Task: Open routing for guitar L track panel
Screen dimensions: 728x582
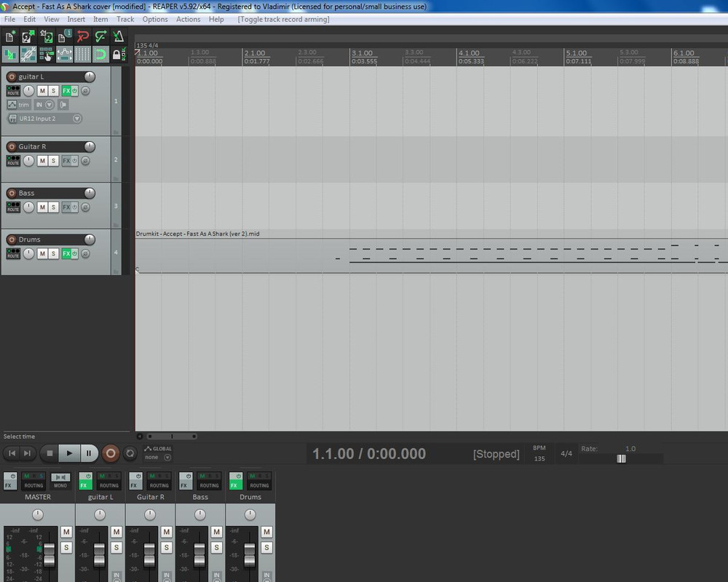Action: pyautogui.click(x=13, y=91)
